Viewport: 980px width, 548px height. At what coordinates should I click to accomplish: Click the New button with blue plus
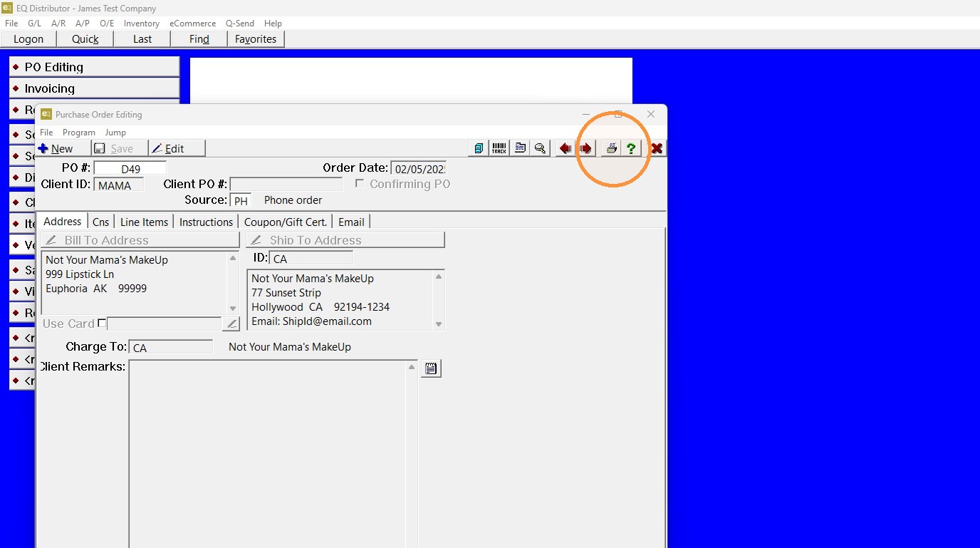tap(63, 148)
